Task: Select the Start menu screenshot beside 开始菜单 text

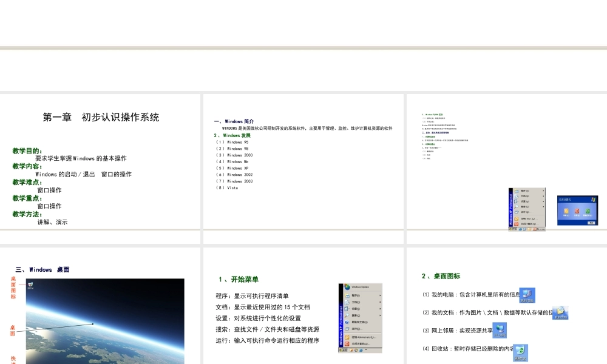Action: pos(360,318)
